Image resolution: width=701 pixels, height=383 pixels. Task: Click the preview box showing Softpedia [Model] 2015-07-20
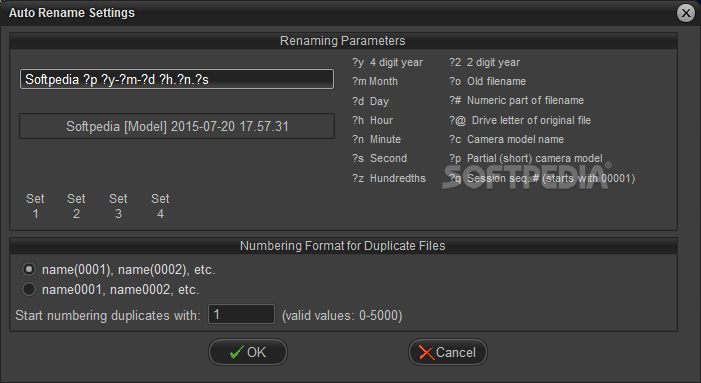point(177,126)
